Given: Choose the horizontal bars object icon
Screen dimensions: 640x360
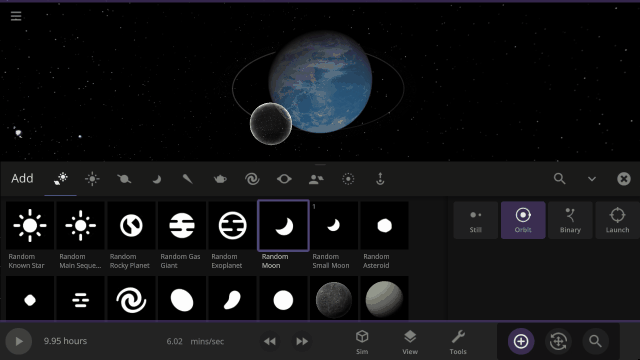Looking at the screenshot, I should (x=80, y=298).
